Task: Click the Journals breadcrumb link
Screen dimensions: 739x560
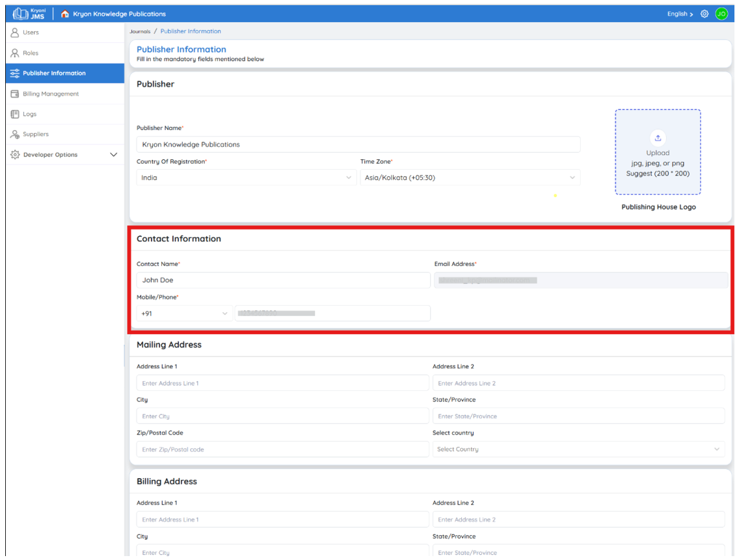Action: [140, 32]
